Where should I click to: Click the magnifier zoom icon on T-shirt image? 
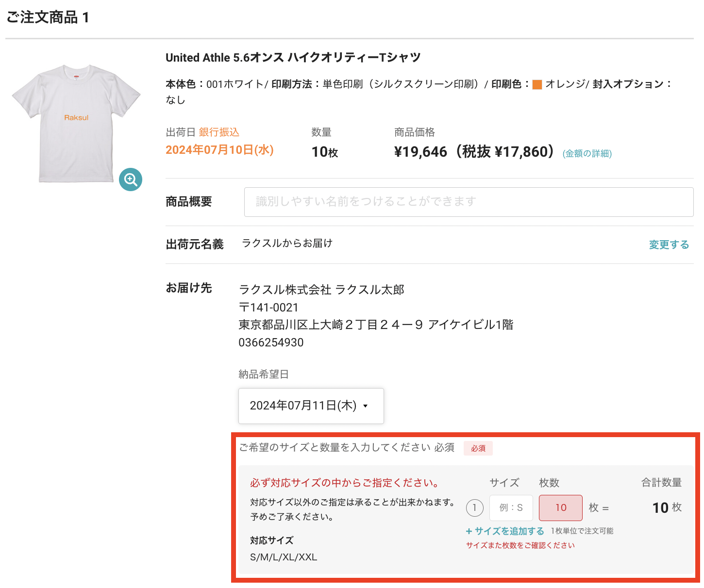click(x=131, y=180)
